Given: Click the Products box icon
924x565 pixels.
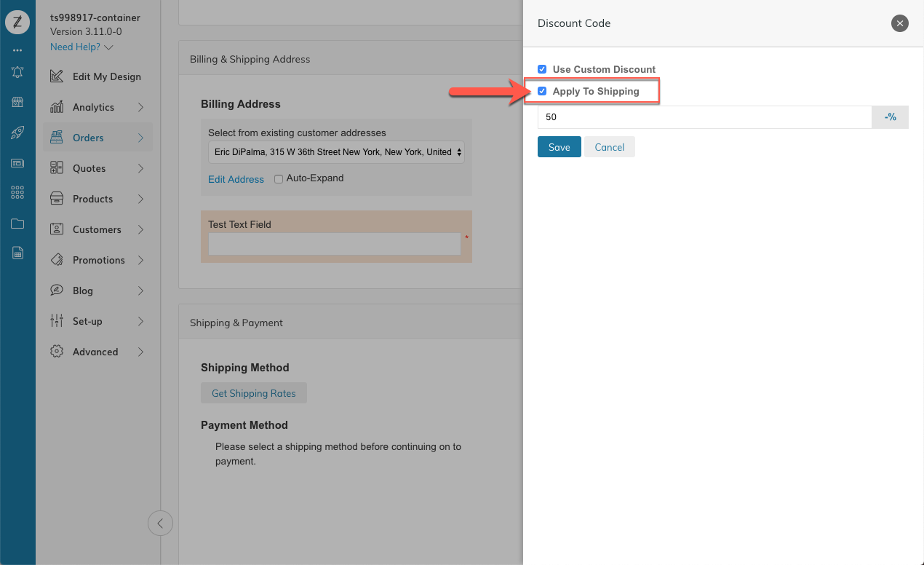Looking at the screenshot, I should [57, 199].
